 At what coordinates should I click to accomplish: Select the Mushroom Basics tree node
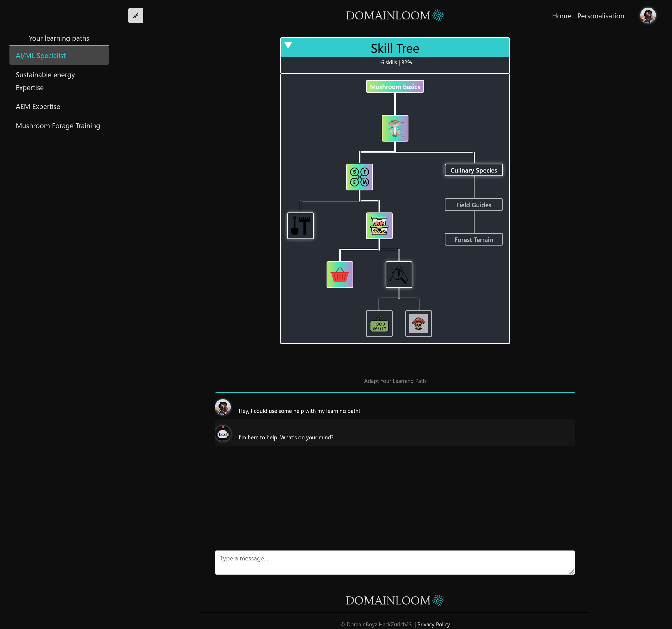coord(395,87)
